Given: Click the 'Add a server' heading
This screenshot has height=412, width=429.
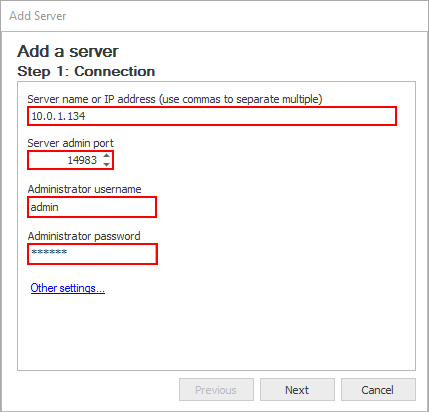Looking at the screenshot, I should pyautogui.click(x=68, y=51).
